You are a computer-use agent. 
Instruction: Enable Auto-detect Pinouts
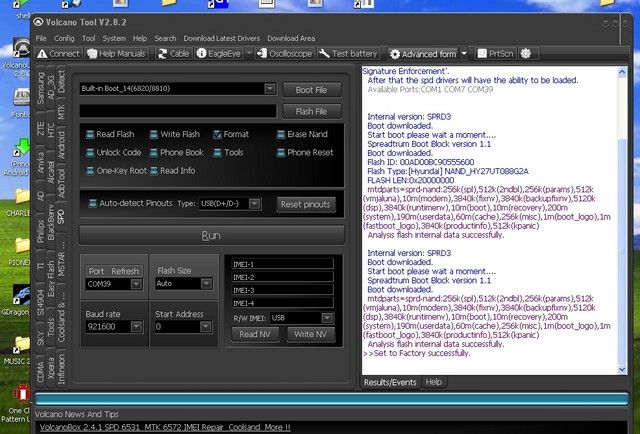tap(93, 203)
